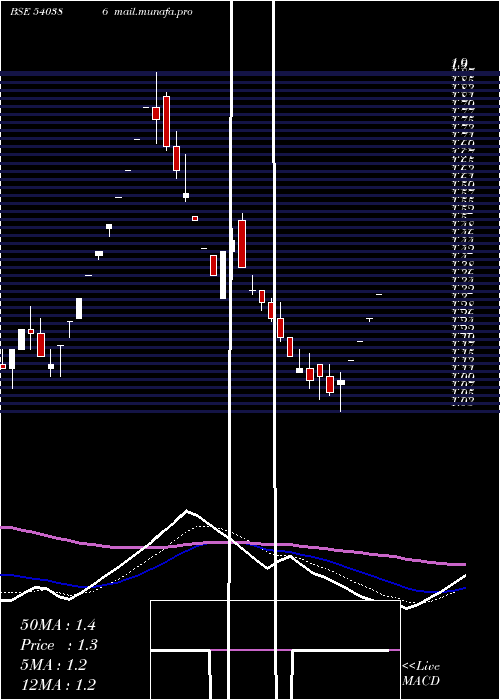Click the mail.munafa.pro watermark text
This screenshot has width=500, height=700.
(x=153, y=12)
